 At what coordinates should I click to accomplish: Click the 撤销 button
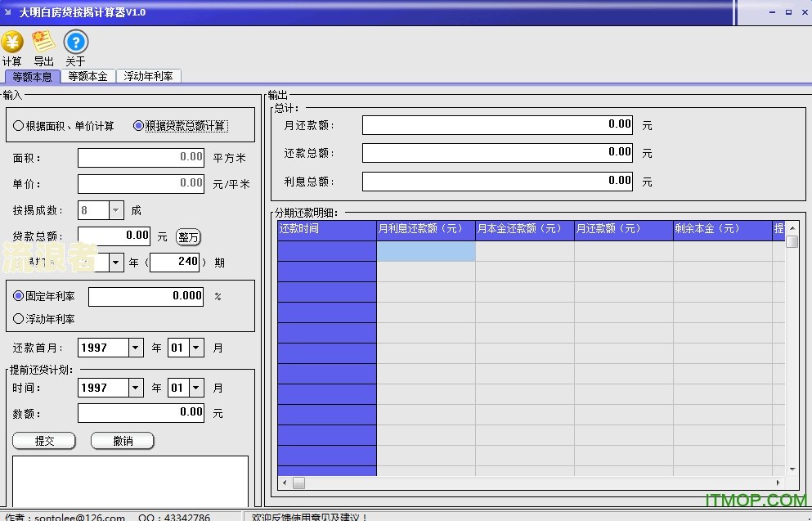(123, 441)
